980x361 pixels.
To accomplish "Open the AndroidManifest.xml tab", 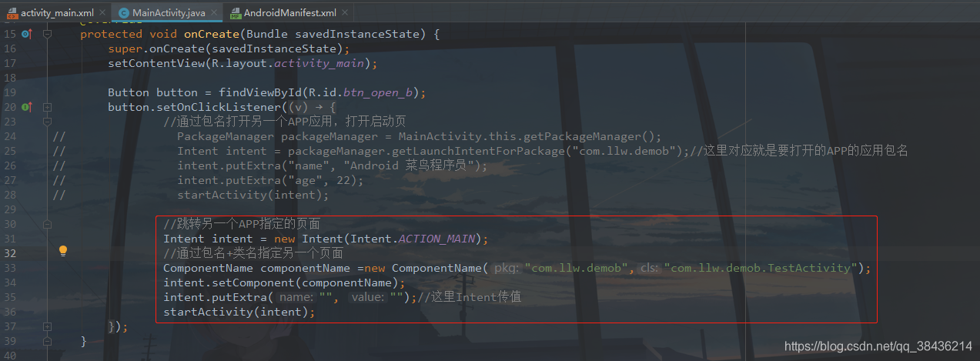I will (289, 13).
